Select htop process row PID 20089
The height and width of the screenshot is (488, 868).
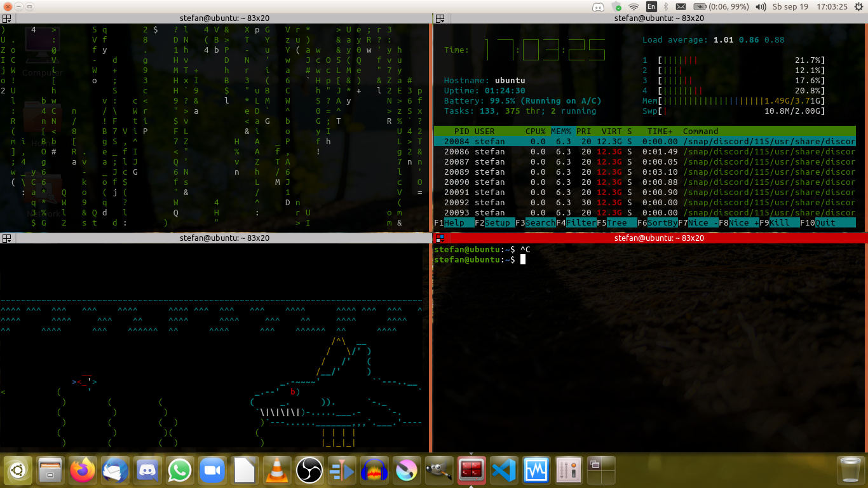644,172
